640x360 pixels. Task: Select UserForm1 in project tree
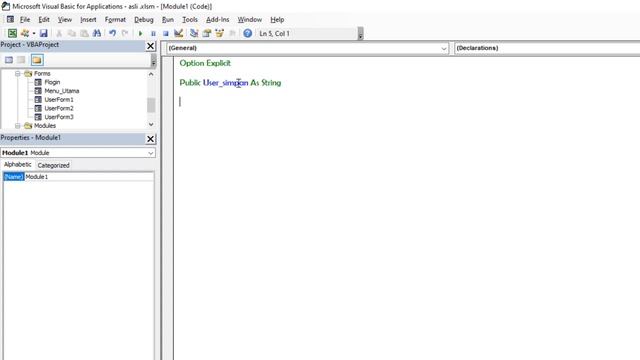click(x=59, y=100)
